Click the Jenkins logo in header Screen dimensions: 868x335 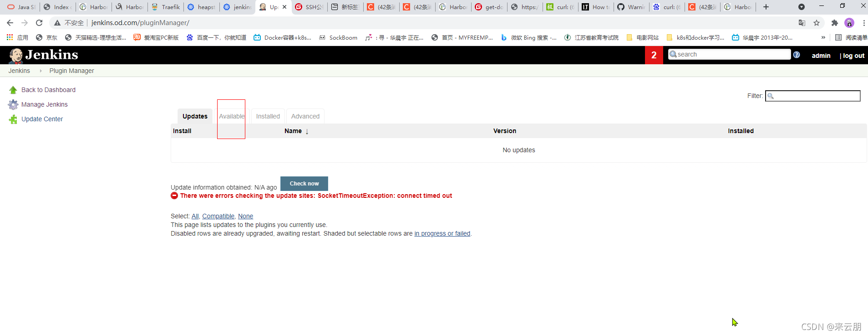(x=44, y=55)
